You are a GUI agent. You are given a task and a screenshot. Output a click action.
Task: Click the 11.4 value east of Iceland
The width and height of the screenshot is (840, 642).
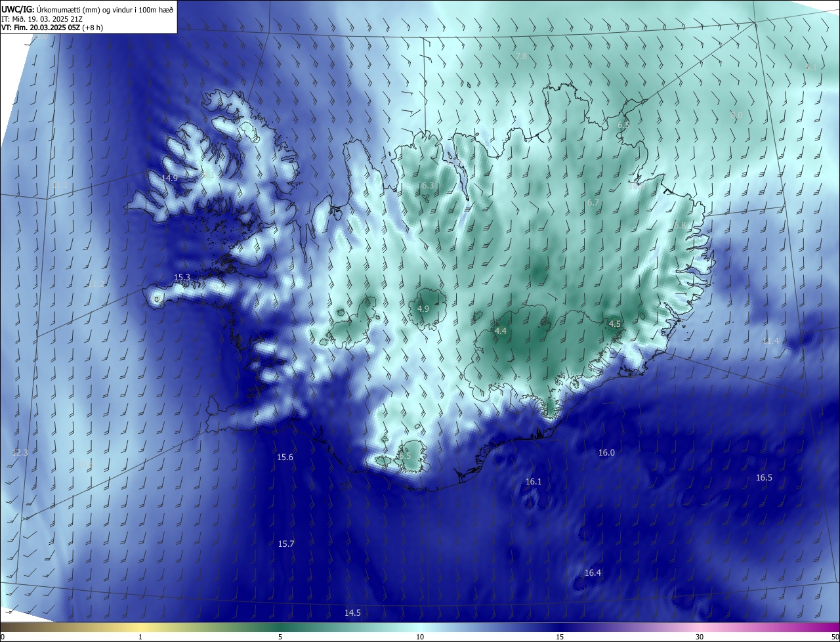[770, 341]
